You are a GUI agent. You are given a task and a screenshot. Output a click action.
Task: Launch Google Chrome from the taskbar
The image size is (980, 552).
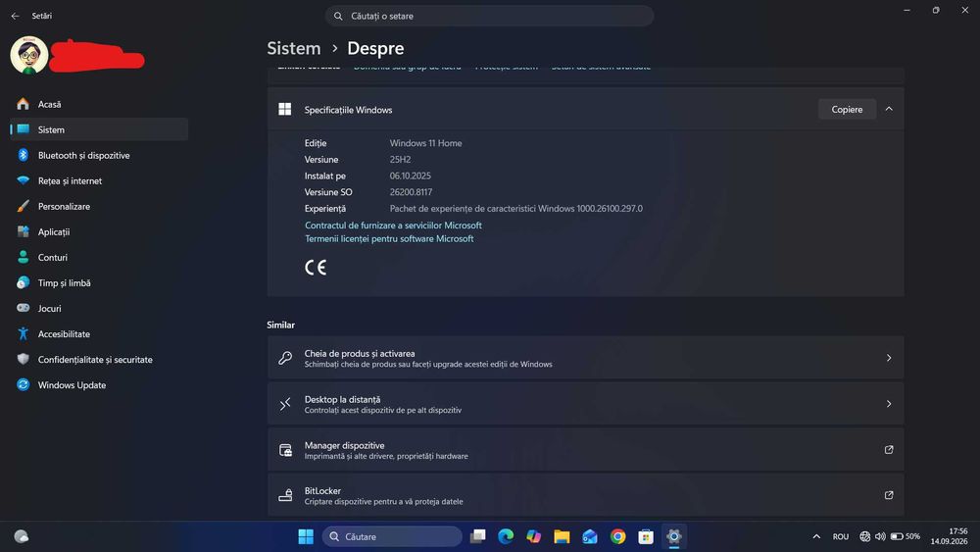[617, 536]
